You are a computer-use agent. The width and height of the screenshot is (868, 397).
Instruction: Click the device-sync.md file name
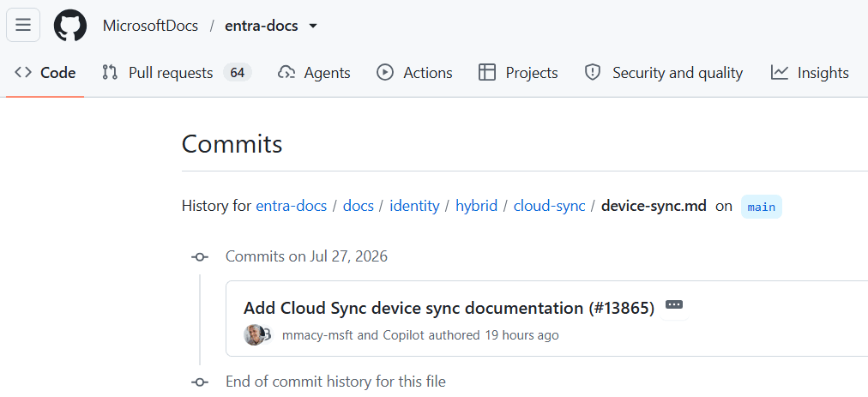click(654, 207)
